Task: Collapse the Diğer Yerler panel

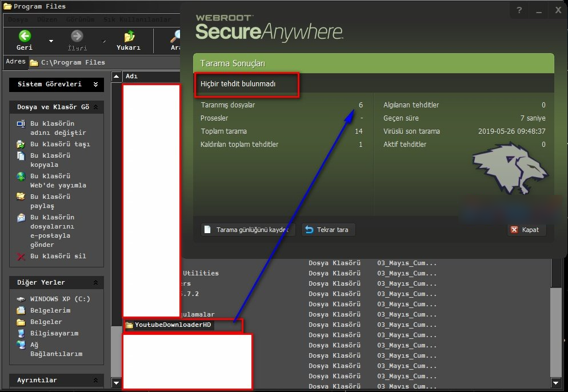Action: click(x=95, y=282)
